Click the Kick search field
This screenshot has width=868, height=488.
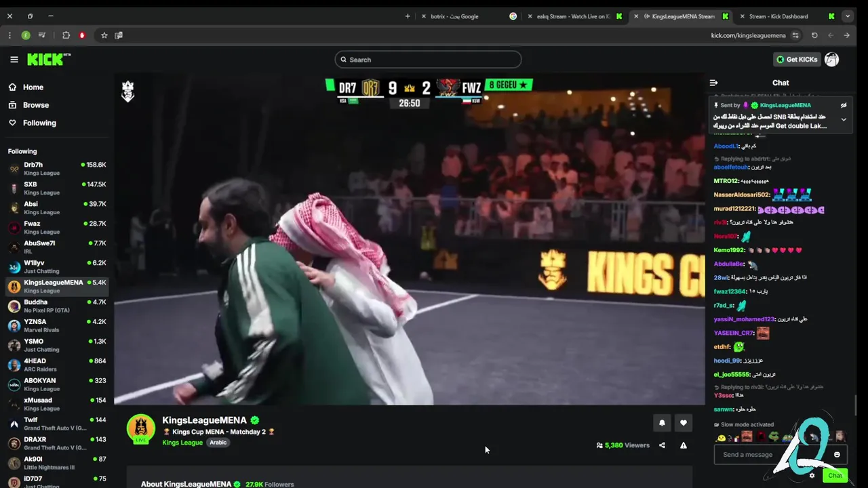point(428,60)
